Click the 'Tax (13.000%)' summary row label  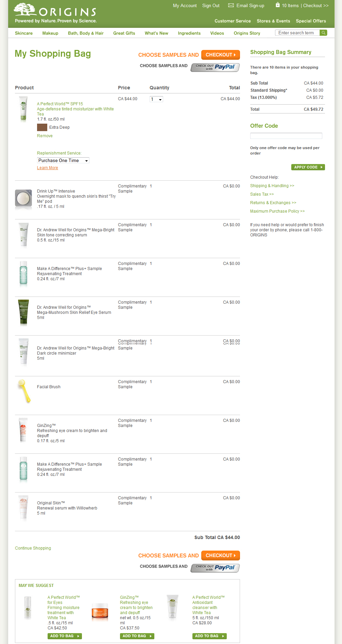point(263,97)
